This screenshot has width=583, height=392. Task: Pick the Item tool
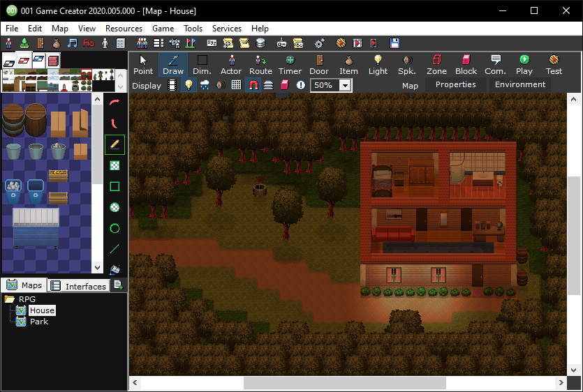[x=348, y=65]
